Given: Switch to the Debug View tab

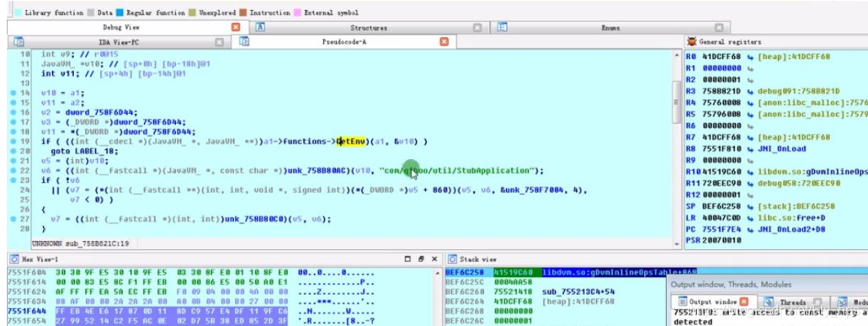Looking at the screenshot, I should (x=121, y=27).
